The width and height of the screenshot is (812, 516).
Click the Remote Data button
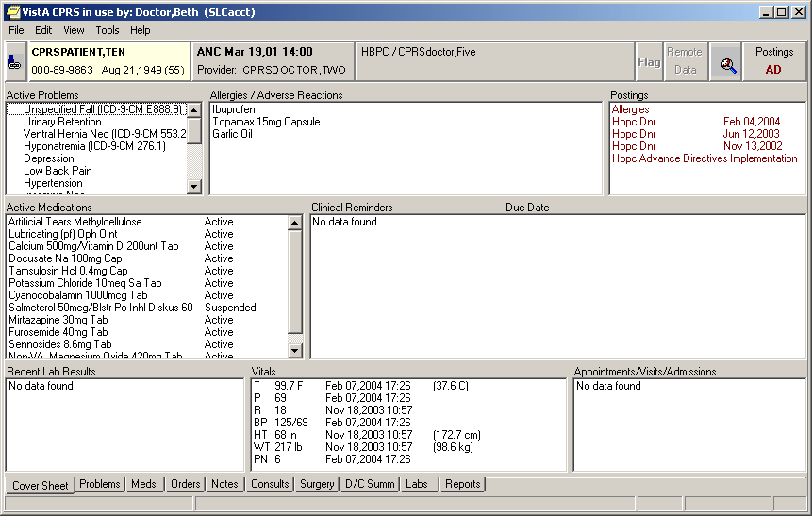coord(685,61)
